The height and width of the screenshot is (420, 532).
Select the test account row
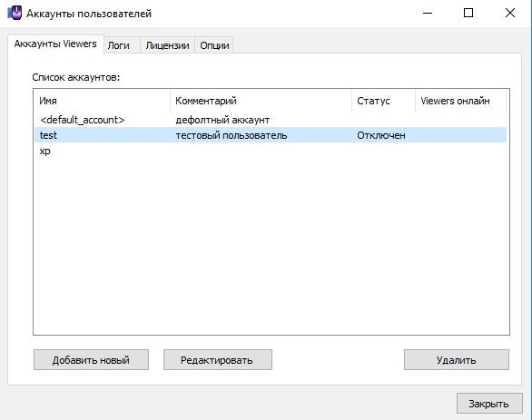point(271,135)
